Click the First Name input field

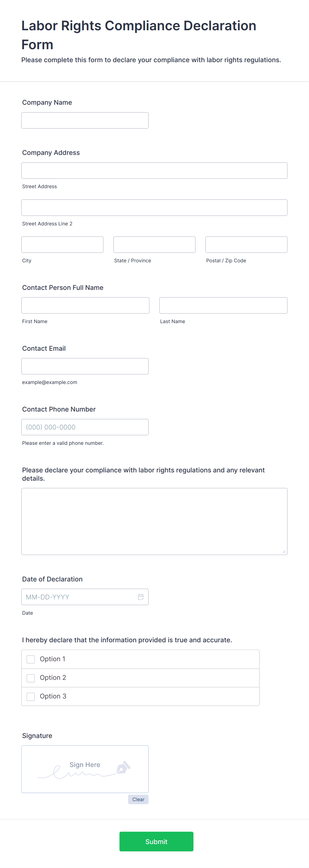click(x=85, y=305)
